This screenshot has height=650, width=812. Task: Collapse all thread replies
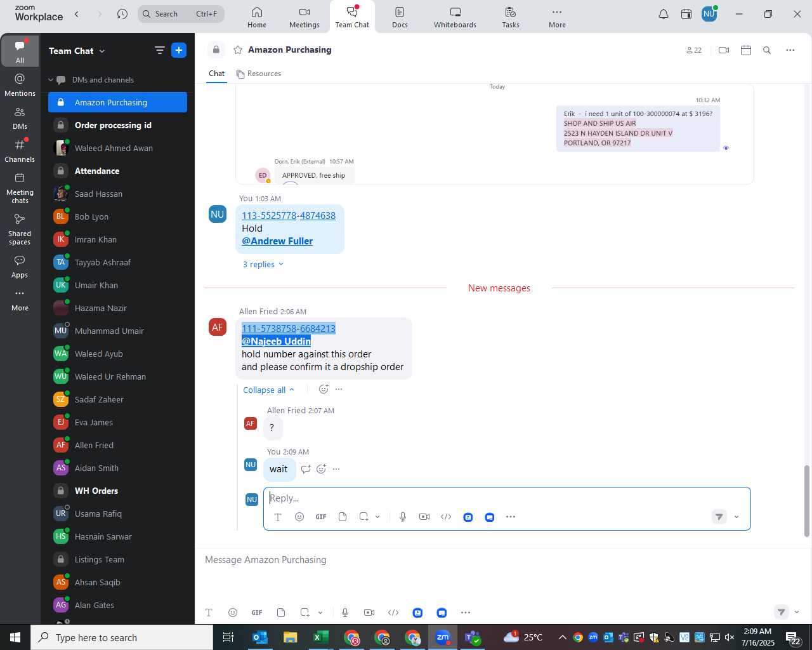pos(268,390)
